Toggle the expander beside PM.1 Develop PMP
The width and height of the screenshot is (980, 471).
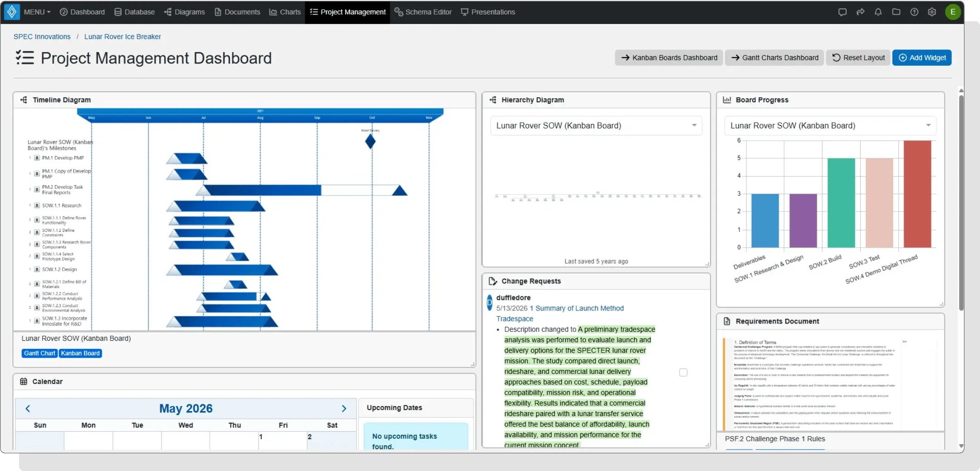(37, 158)
